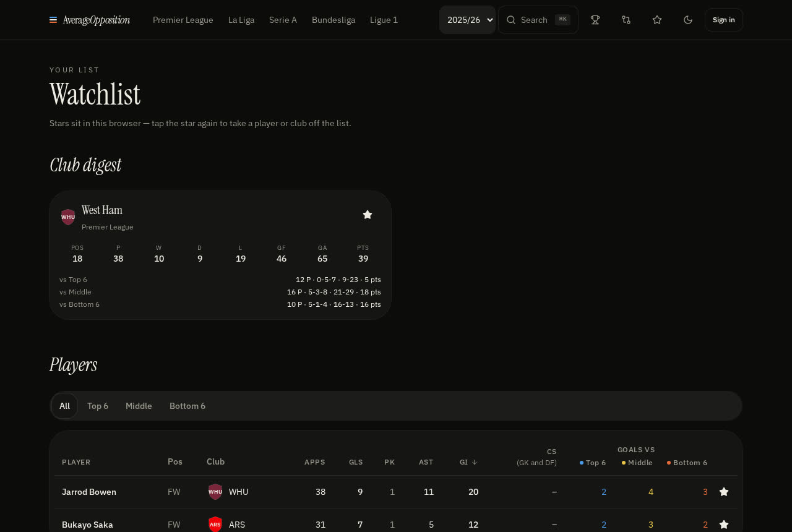The width and height of the screenshot is (792, 532).
Task: Select the All players filter tab
Action: tap(64, 406)
